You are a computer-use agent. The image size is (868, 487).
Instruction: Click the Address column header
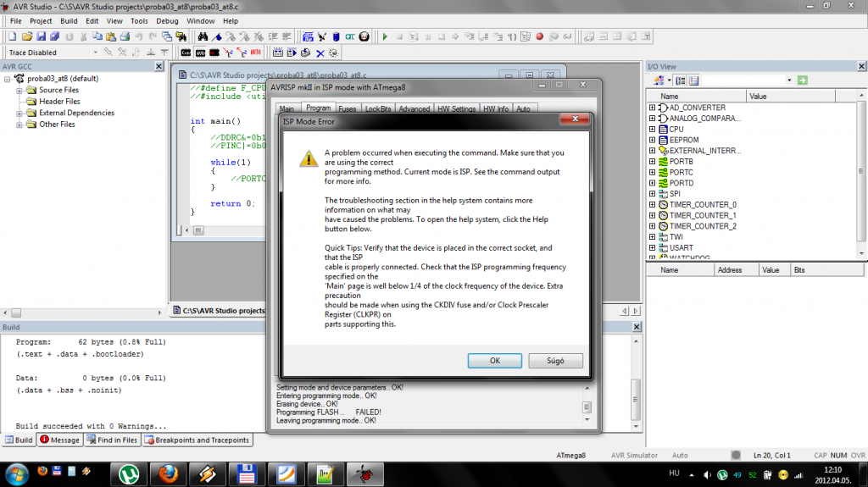pyautogui.click(x=735, y=270)
